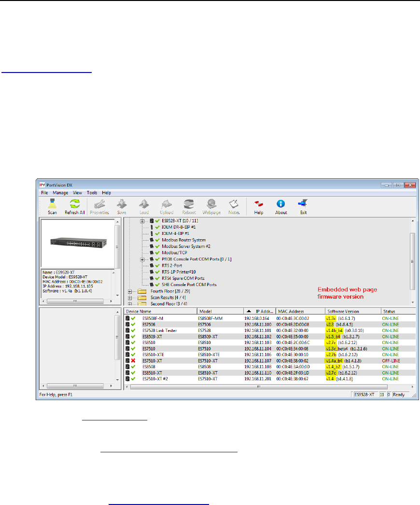Select the ES7528 Link Tester row
420x505 pixels.
(x=270, y=331)
